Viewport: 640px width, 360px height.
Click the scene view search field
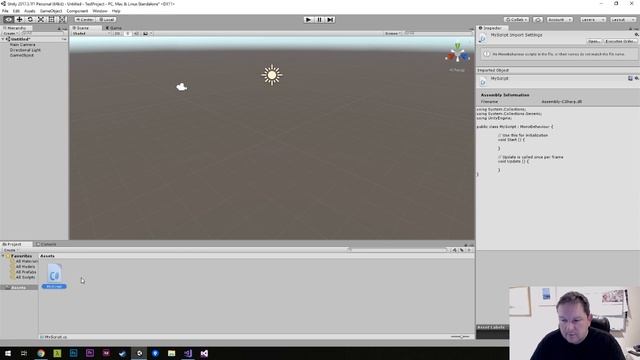click(438, 33)
